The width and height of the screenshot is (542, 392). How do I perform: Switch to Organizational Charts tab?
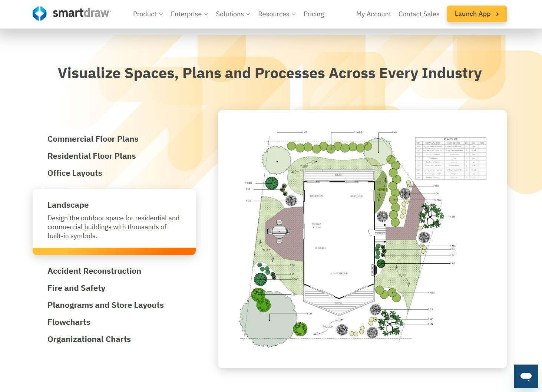point(89,339)
